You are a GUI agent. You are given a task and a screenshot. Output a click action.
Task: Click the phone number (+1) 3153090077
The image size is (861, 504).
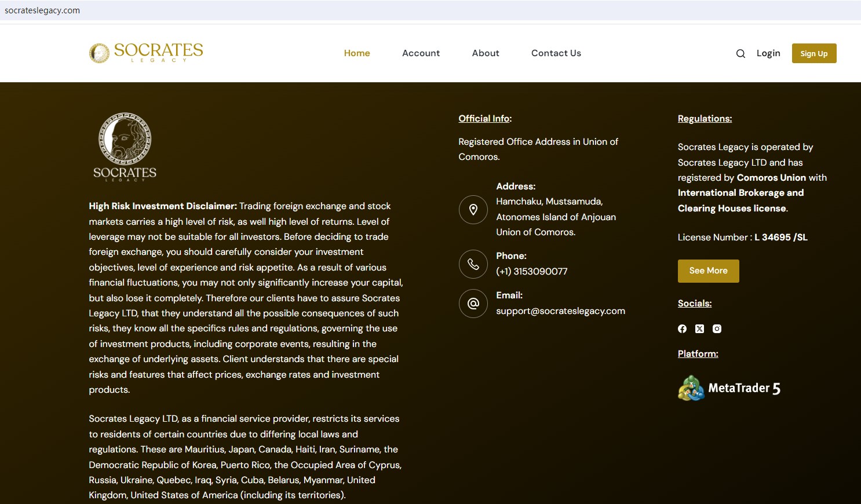point(532,271)
